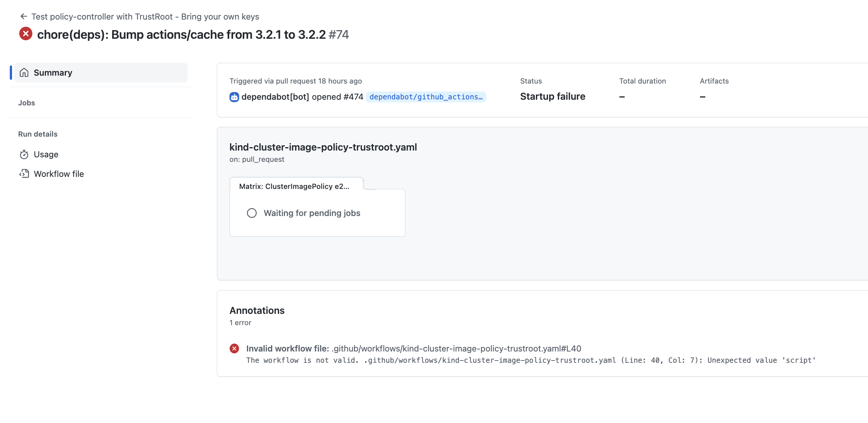The width and height of the screenshot is (868, 423).
Task: Open pull request #474 link
Action: pos(353,97)
